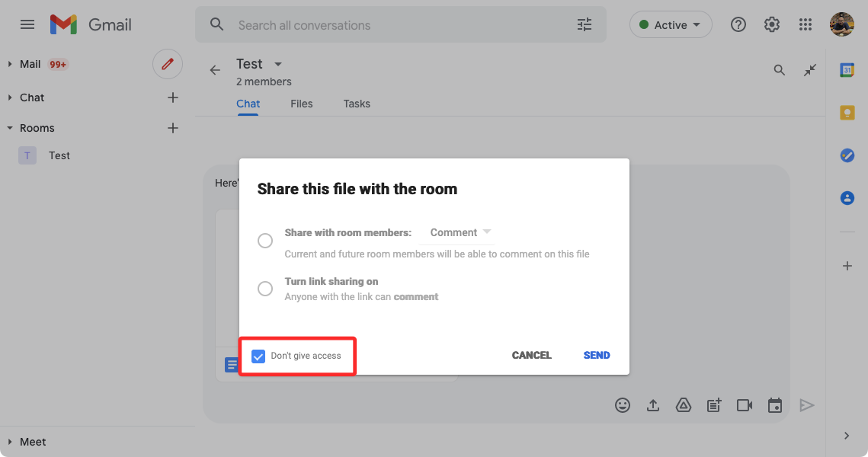Select Share with room members option
868x457 pixels.
click(x=265, y=241)
